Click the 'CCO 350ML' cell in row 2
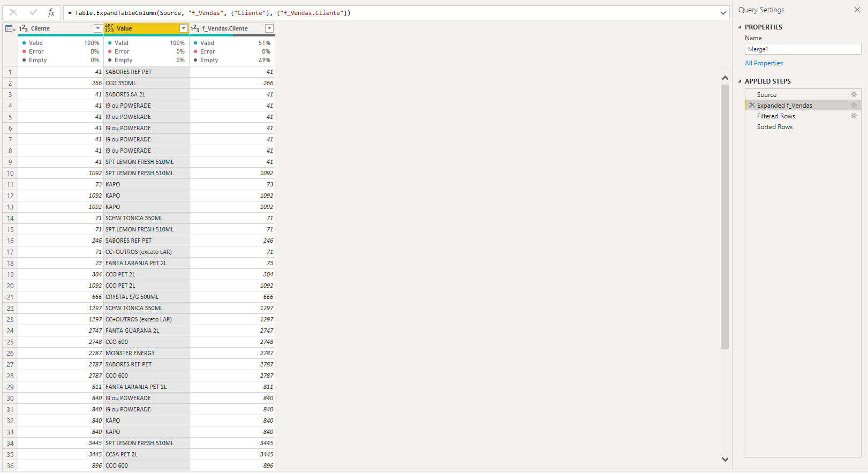Screen dimensions: 868x473 tap(146, 83)
